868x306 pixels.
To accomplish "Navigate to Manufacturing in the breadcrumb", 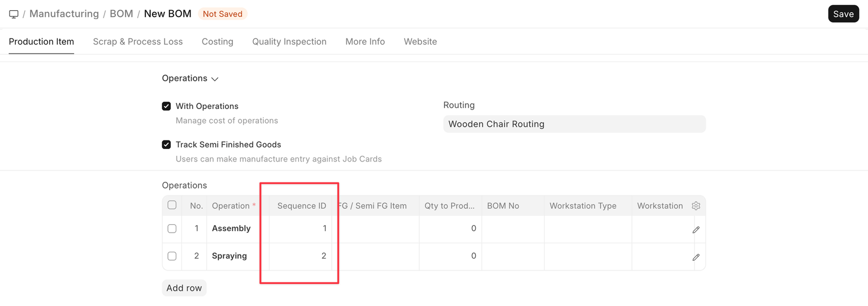I will (64, 14).
